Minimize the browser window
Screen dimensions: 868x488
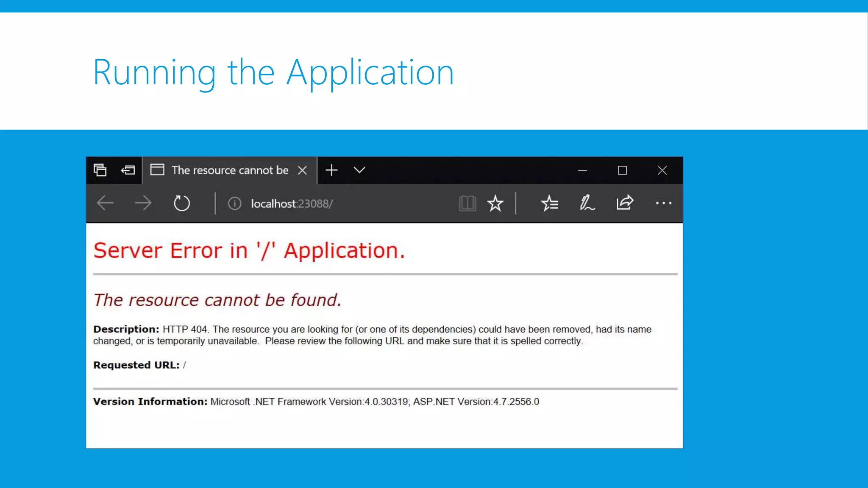pyautogui.click(x=582, y=170)
